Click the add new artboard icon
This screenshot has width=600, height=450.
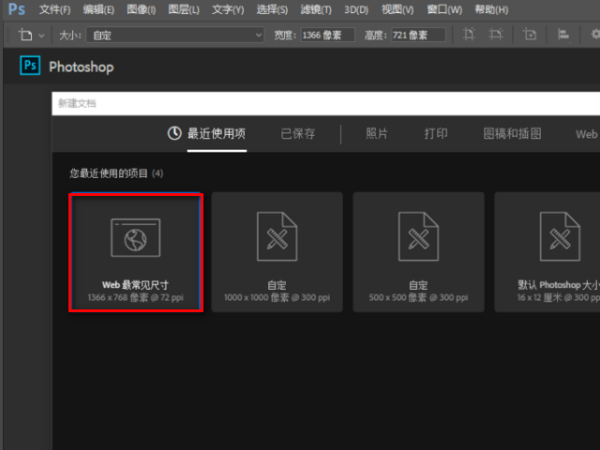530,34
